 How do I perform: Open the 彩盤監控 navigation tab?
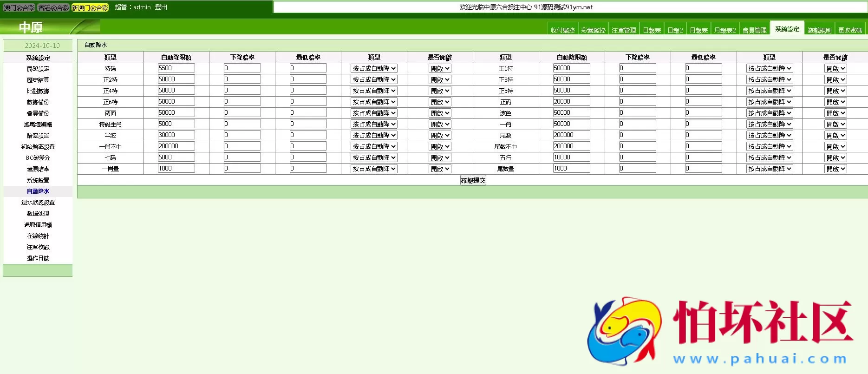coord(593,30)
